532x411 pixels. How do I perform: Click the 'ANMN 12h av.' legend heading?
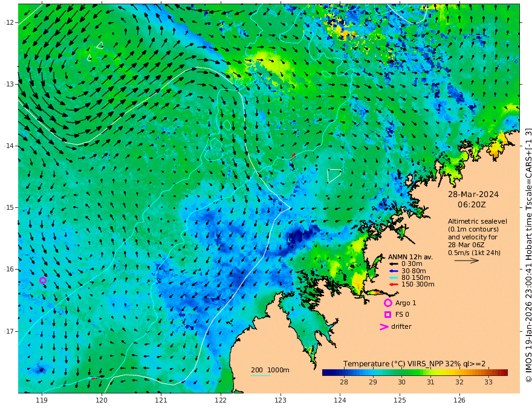tap(410, 257)
